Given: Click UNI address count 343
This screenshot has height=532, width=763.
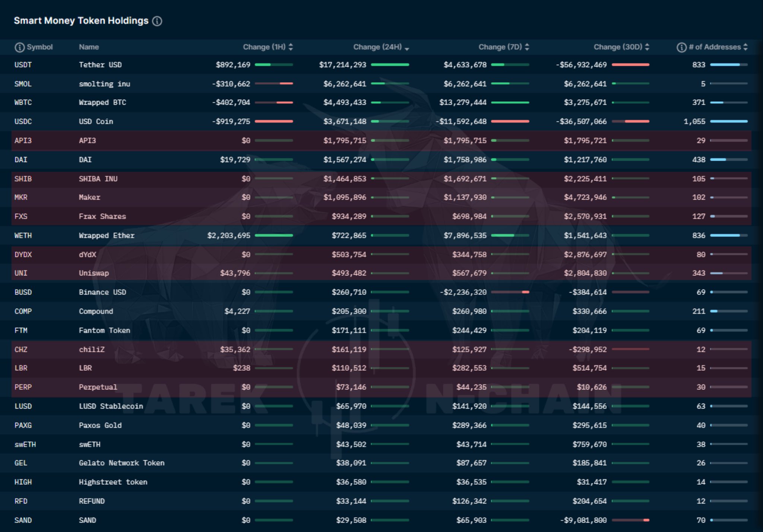Looking at the screenshot, I should pos(699,273).
